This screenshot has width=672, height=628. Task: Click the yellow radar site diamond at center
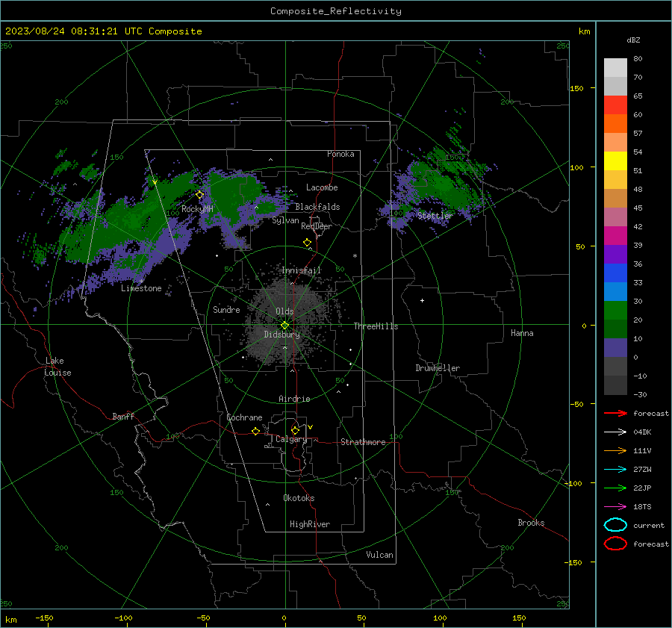(285, 326)
